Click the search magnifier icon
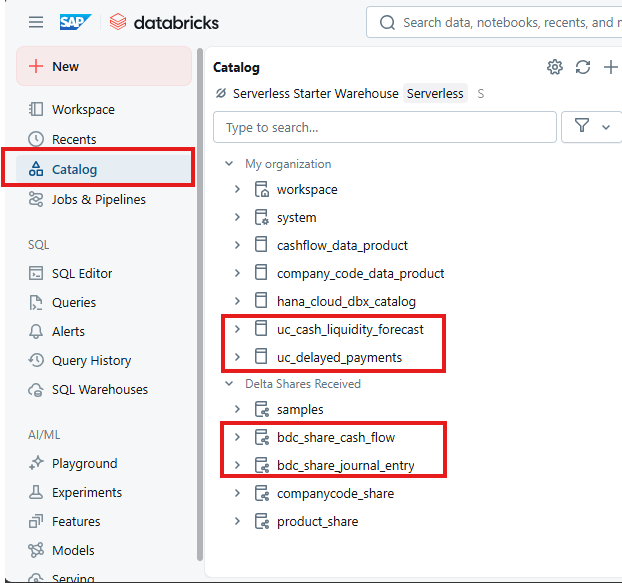Image resolution: width=622 pixels, height=583 pixels. 387,23
